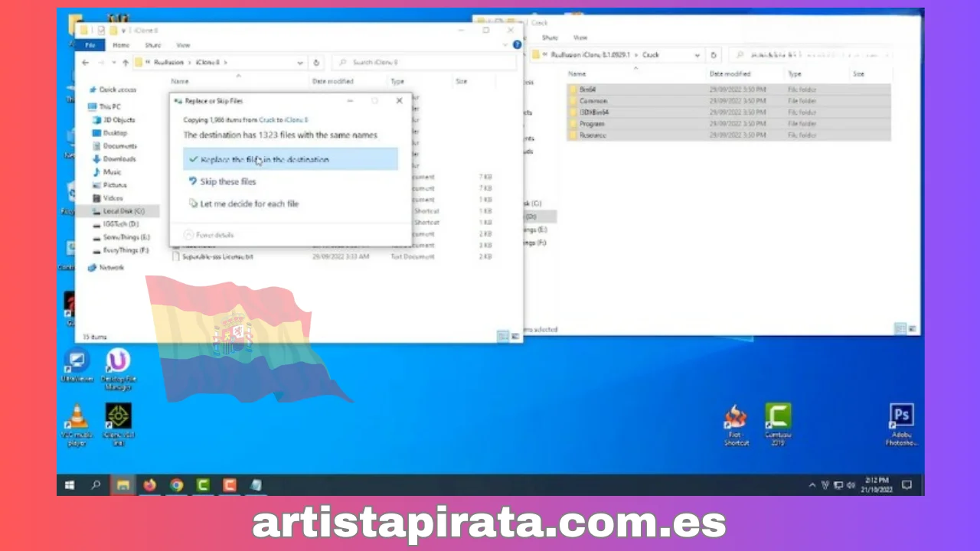Switch Crack window to large icons view
The width and height of the screenshot is (980, 551).
(912, 328)
